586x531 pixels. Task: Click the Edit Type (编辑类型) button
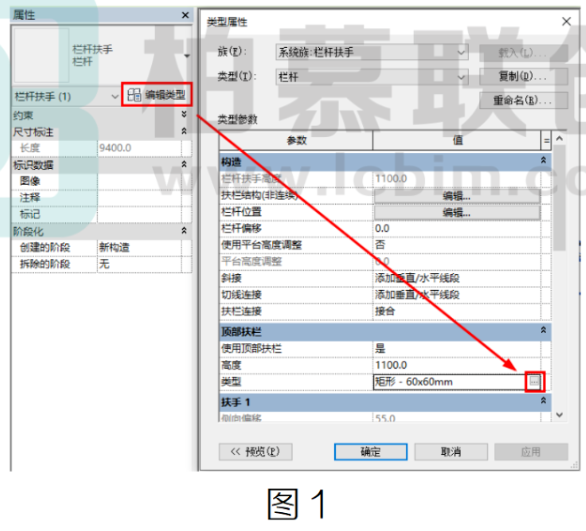tap(157, 95)
